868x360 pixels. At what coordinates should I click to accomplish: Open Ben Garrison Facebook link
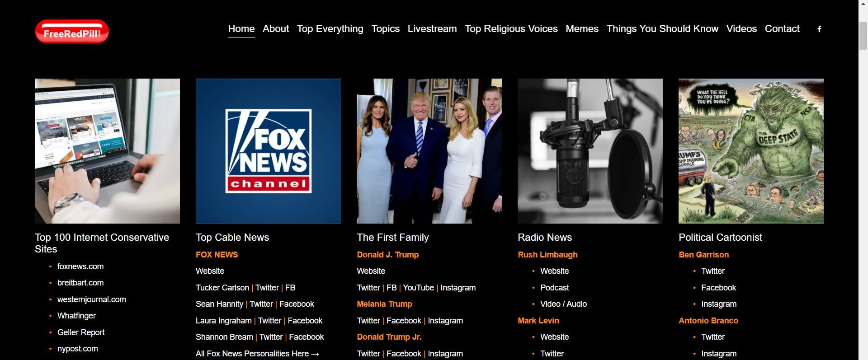[719, 288]
